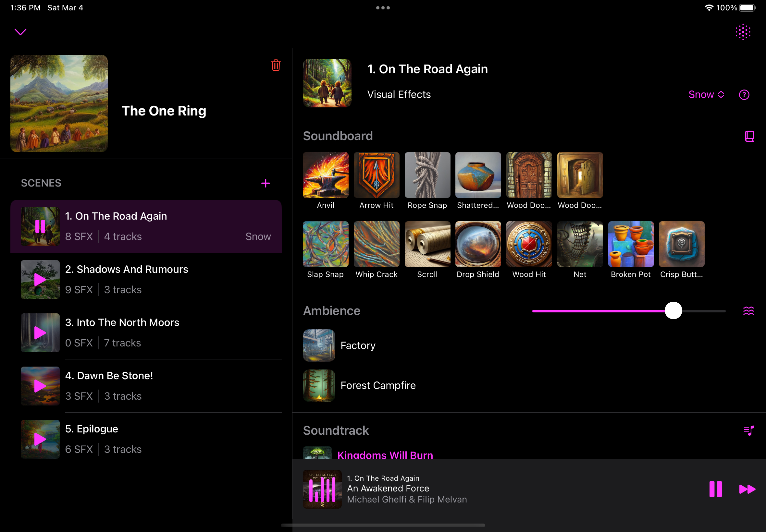This screenshot has width=766, height=532.
Task: Adjust the Ambience volume slider
Action: (x=673, y=311)
